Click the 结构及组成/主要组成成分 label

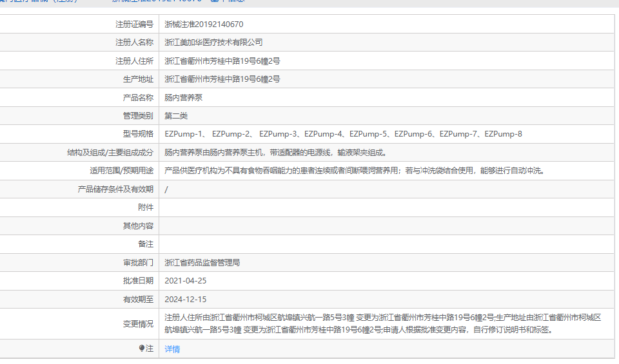click(110, 153)
